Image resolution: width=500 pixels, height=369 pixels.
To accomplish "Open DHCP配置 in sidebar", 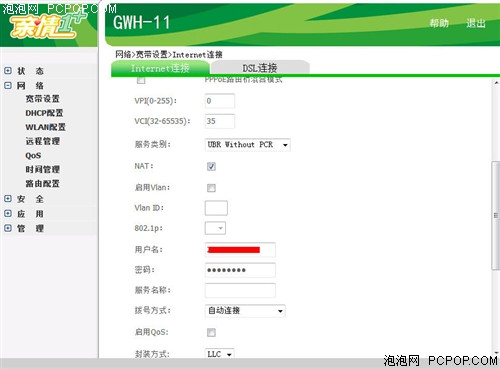I will (44, 113).
